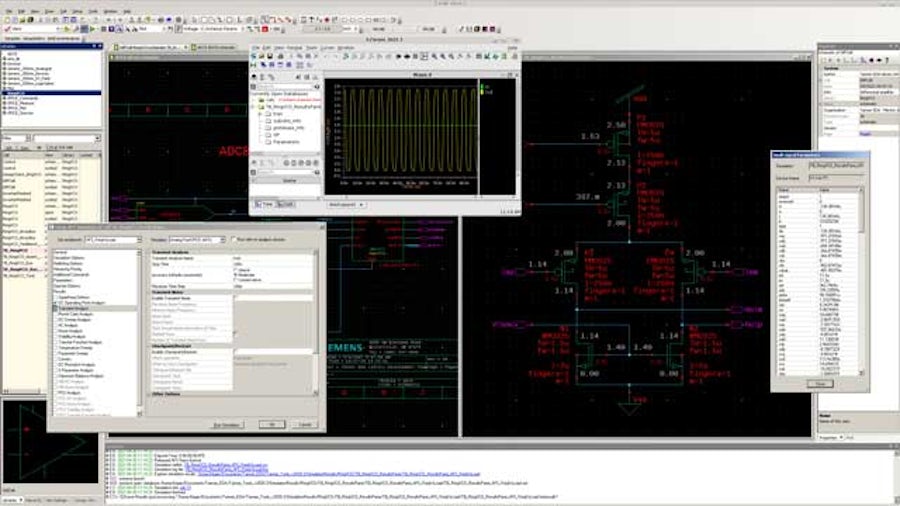Open Format menu in EZwave window
900x506 pixels.
[x=294, y=48]
